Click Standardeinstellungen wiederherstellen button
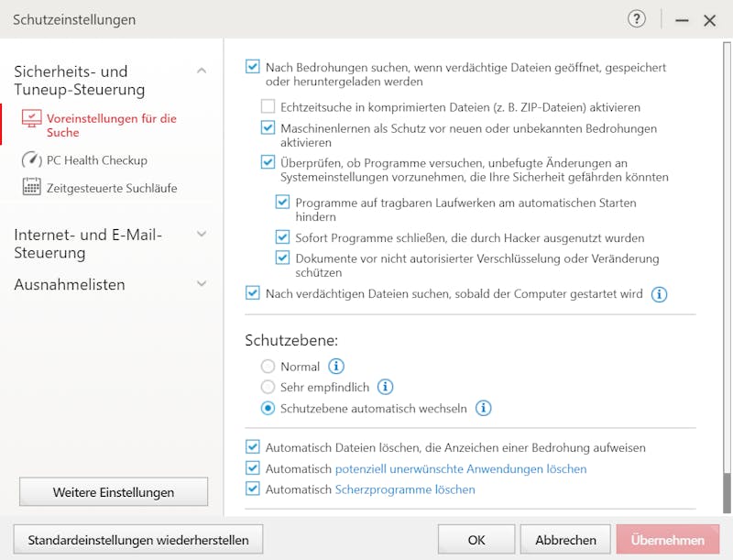This screenshot has height=560, width=733. coord(138,540)
